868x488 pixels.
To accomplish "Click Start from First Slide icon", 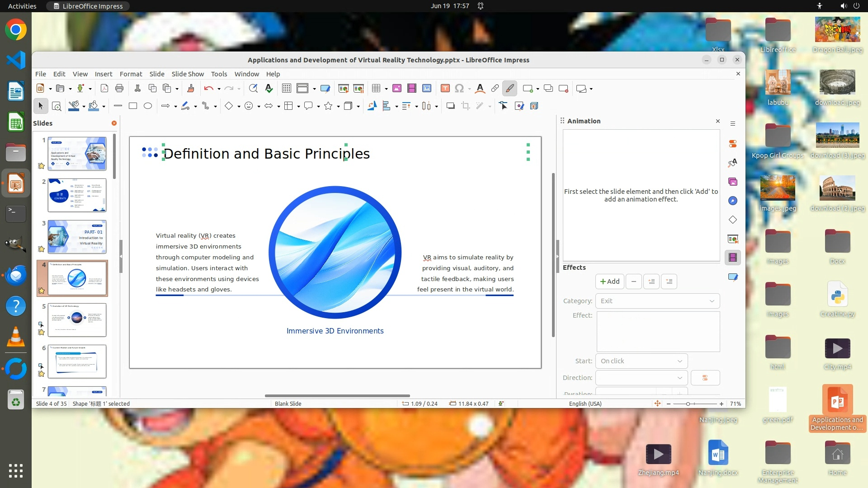I will (344, 89).
